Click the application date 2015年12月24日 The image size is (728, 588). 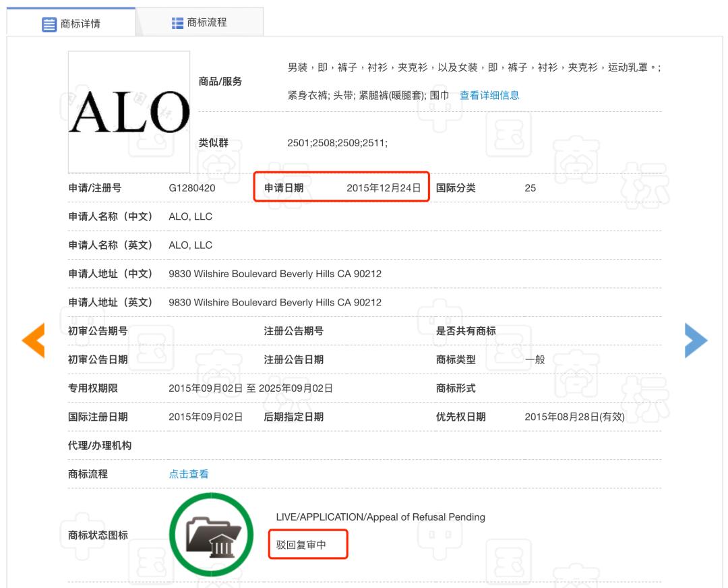point(384,188)
